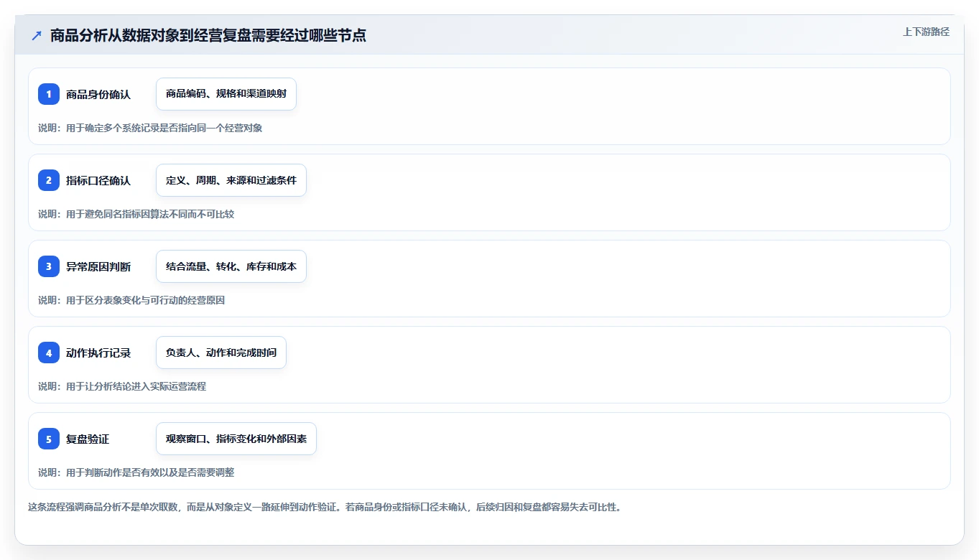Image resolution: width=979 pixels, height=560 pixels.
Task: Open the 定义、周期、来源和过滤条件 chip
Action: click(231, 180)
